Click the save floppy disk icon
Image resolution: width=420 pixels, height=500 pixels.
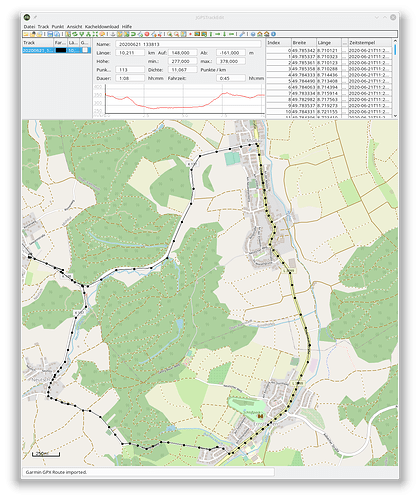coord(50,34)
